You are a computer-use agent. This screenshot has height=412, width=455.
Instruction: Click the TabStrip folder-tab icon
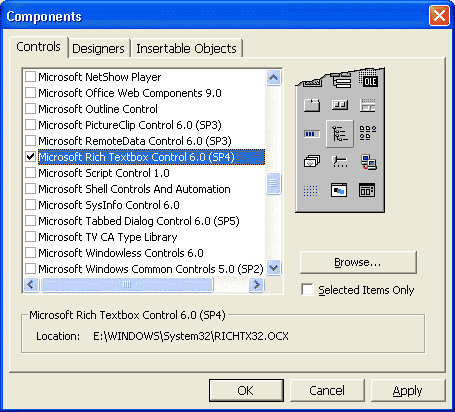click(312, 105)
